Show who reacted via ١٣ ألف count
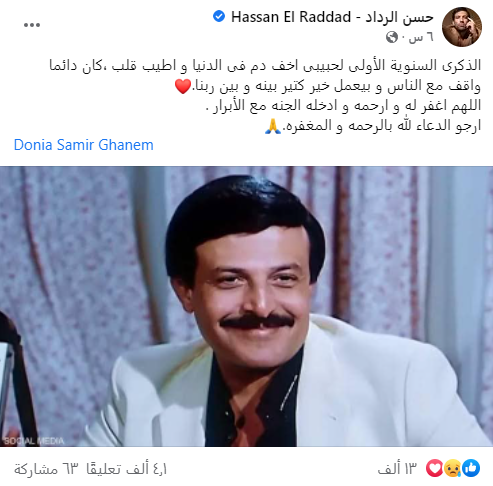Viewport: 493px width, 486px height. point(397,469)
